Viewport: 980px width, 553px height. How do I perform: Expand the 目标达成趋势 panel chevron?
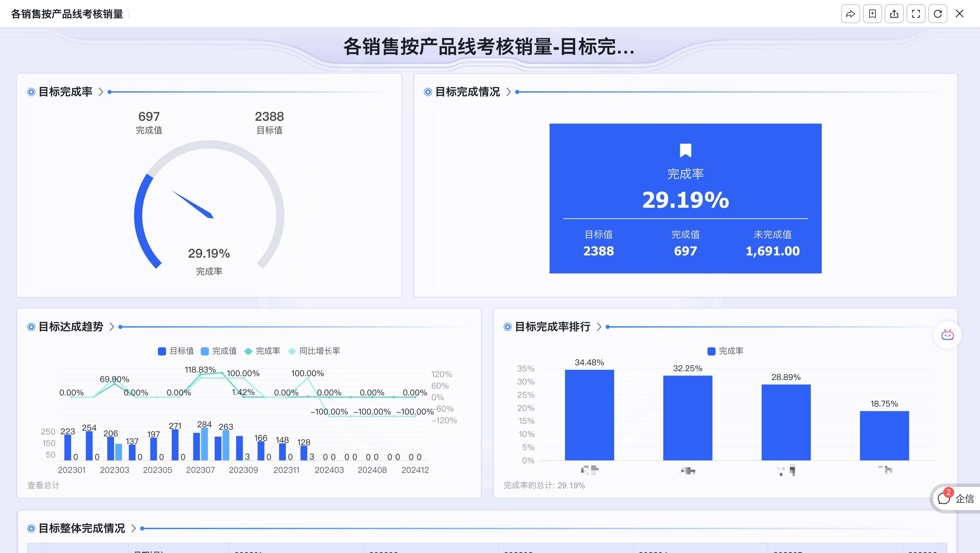coord(112,327)
